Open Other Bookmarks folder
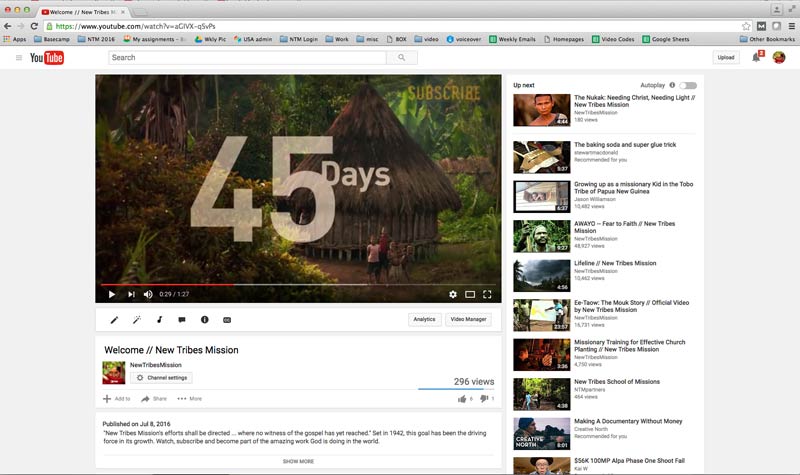The height and width of the screenshot is (475, 800). pyautogui.click(x=767, y=39)
